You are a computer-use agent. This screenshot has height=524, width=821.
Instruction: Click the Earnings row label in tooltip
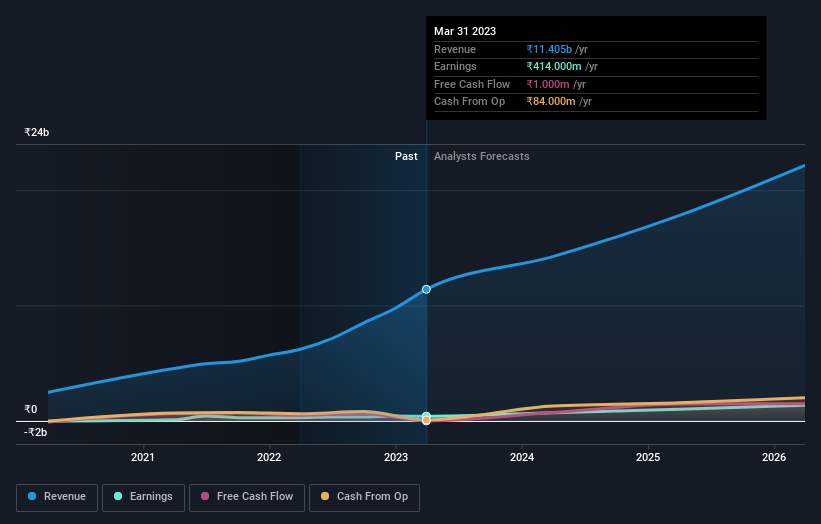pyautogui.click(x=456, y=66)
